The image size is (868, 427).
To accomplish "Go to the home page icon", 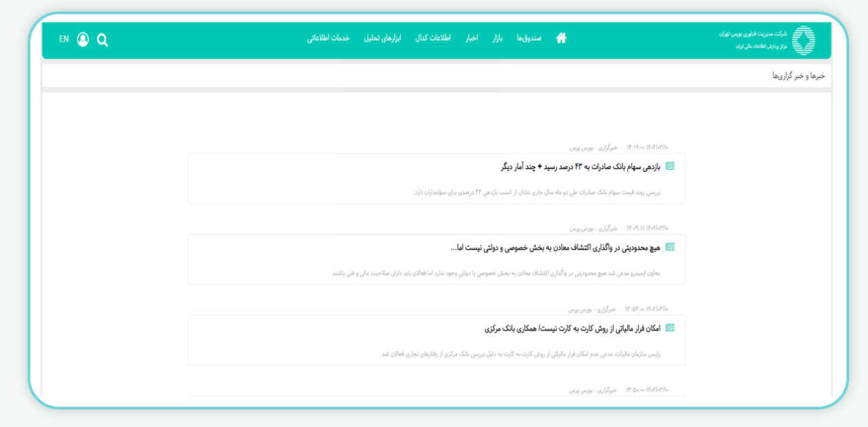I will (x=561, y=39).
